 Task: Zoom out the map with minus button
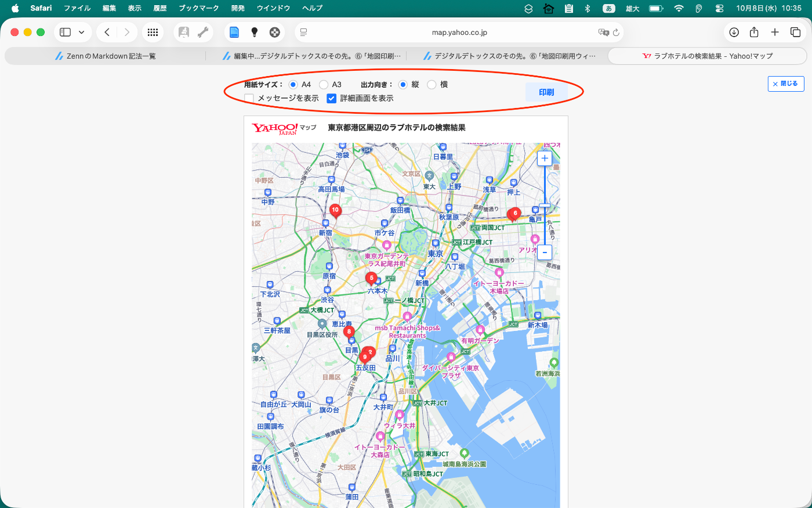click(x=545, y=252)
